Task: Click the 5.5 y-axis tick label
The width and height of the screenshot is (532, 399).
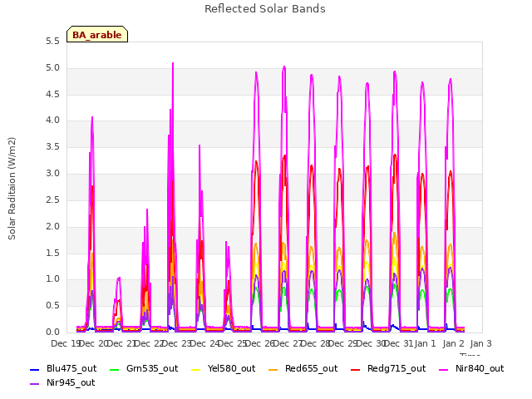Action: tap(52, 42)
